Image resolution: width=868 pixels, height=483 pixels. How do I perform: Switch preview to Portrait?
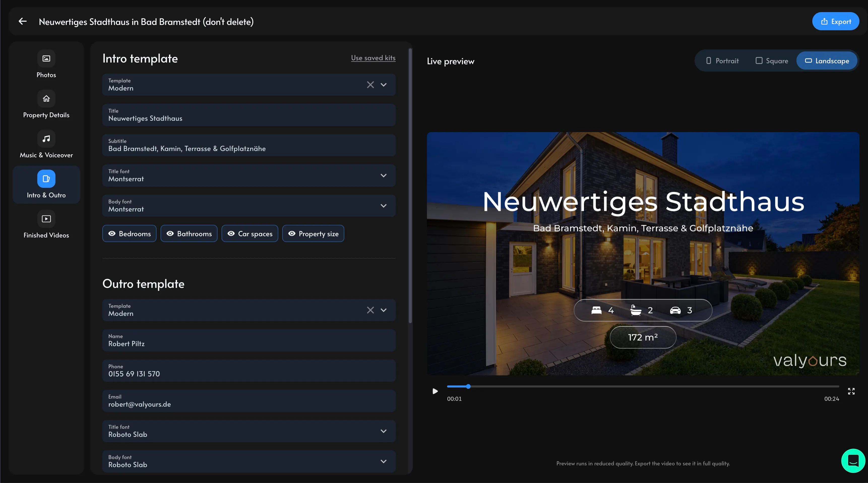click(x=722, y=61)
